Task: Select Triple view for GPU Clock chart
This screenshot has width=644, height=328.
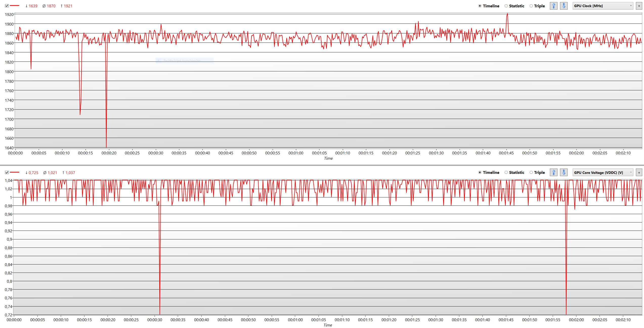Action: point(531,6)
